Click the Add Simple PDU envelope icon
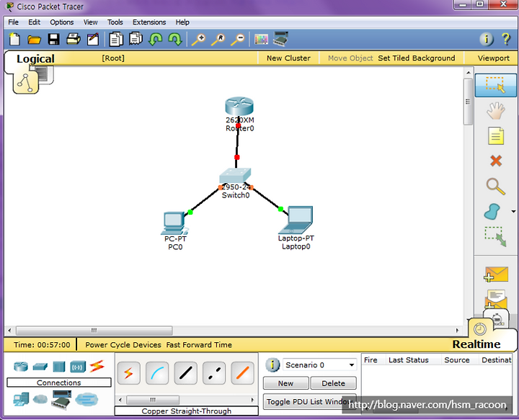Image resolution: width=519 pixels, height=420 pixels. point(496,274)
